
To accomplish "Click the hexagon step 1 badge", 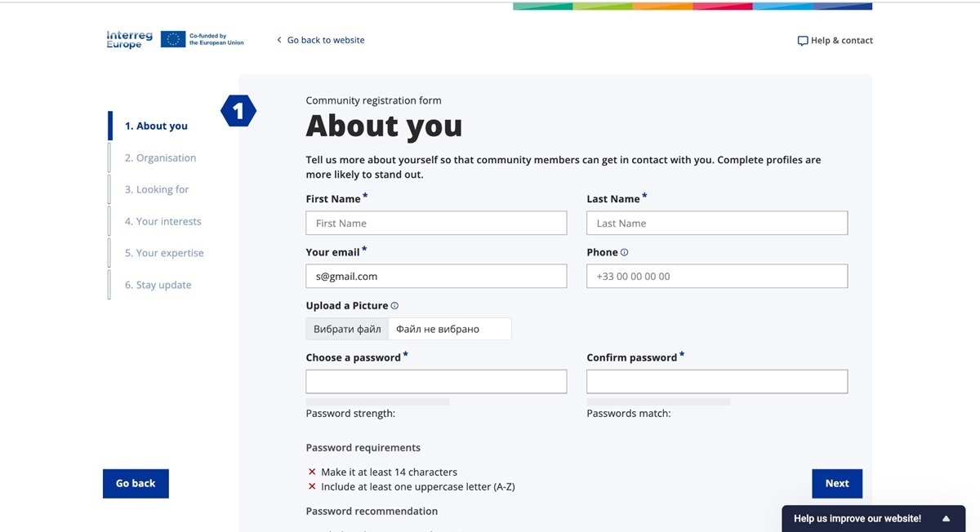I will click(x=238, y=111).
